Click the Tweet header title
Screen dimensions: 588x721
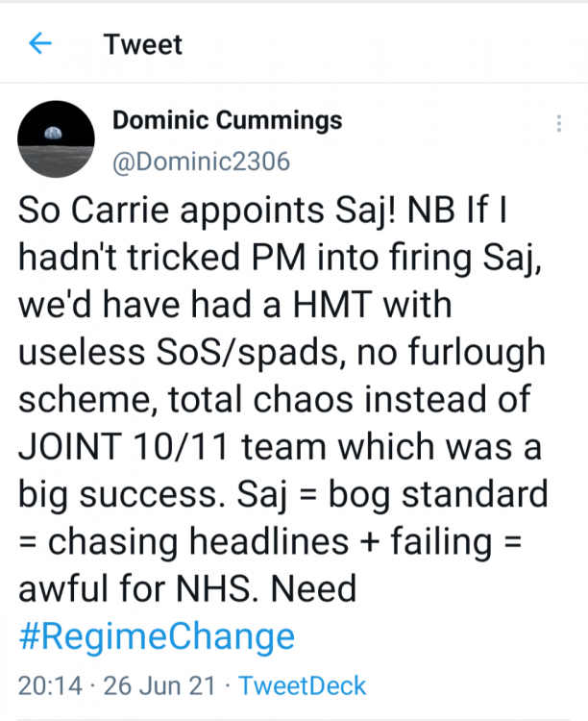pos(142,43)
